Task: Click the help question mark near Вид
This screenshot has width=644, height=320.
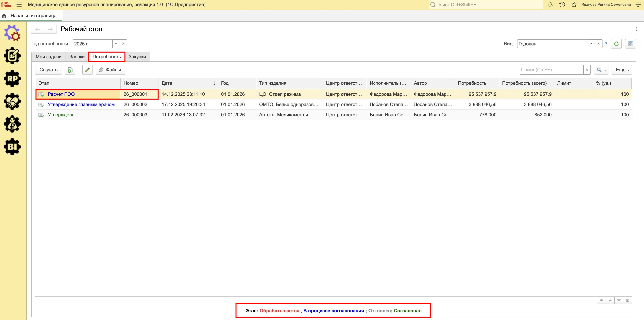Action: tap(606, 44)
